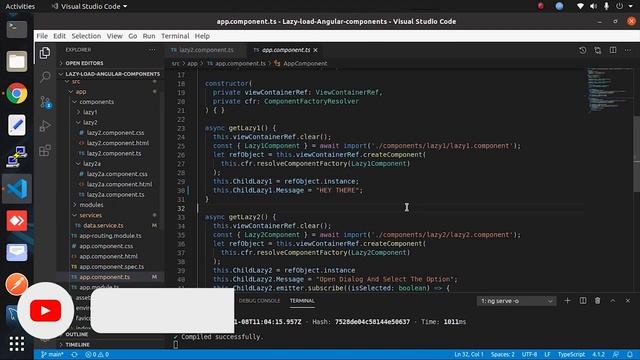Open the text editor app in dock

tap(17, 125)
